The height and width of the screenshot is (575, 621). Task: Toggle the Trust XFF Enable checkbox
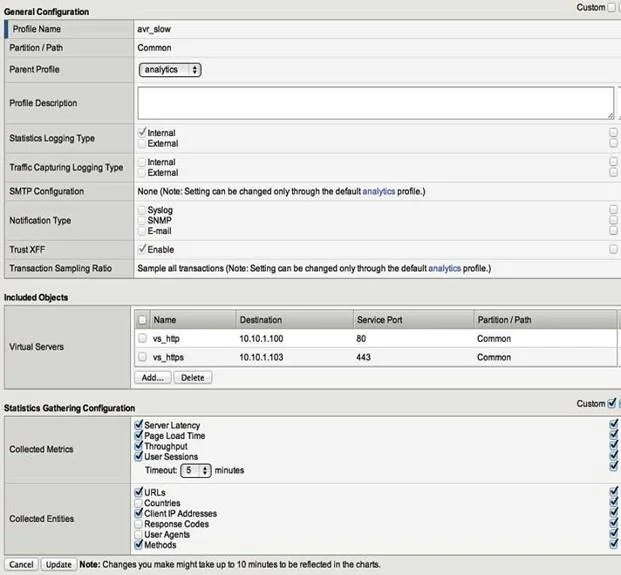coord(142,249)
